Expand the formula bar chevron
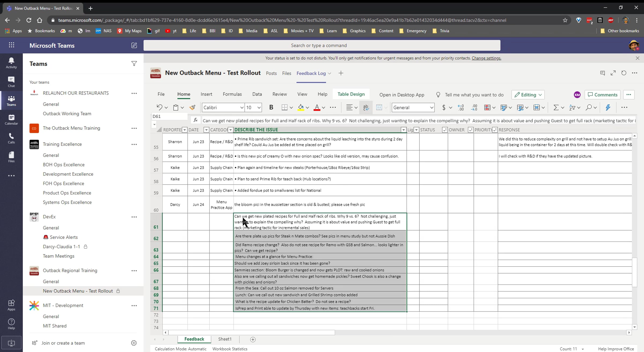The height and width of the screenshot is (352, 644). click(154, 124)
